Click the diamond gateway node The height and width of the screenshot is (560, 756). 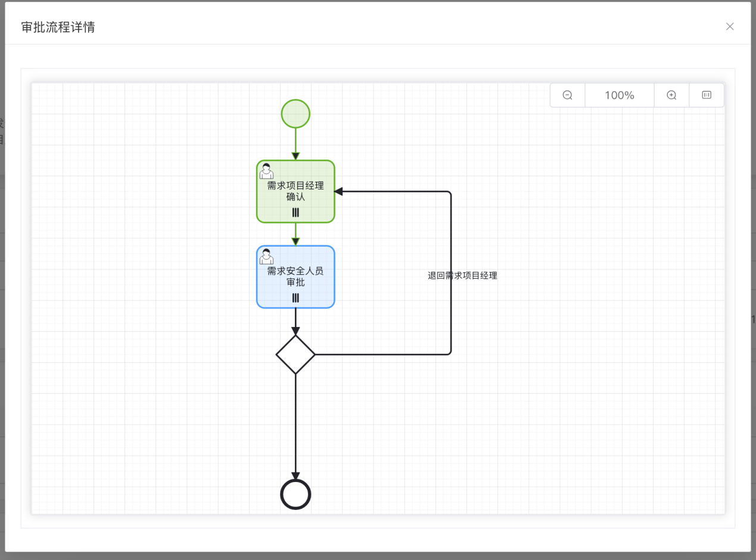pos(295,354)
